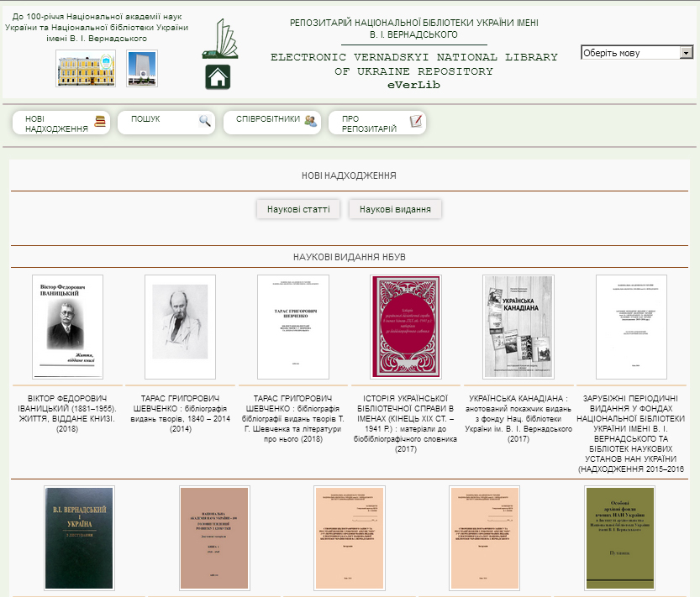Click the yellow academy building image
The width and height of the screenshot is (700, 597).
pyautogui.click(x=86, y=68)
